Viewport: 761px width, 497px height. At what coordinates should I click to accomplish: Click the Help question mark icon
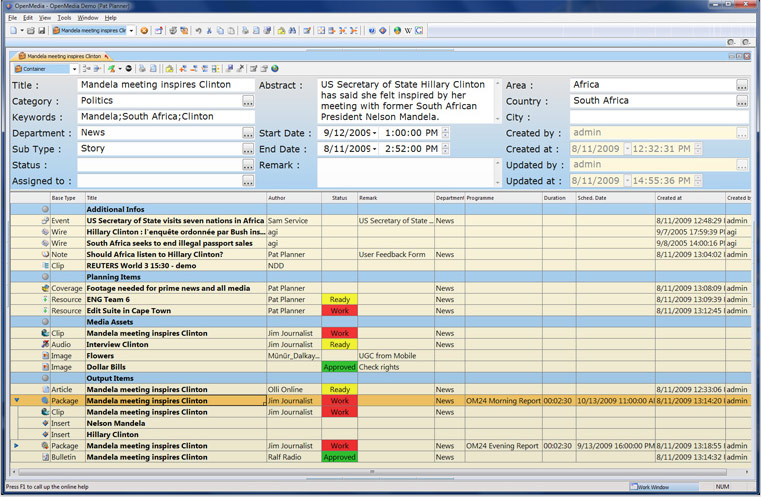[372, 31]
